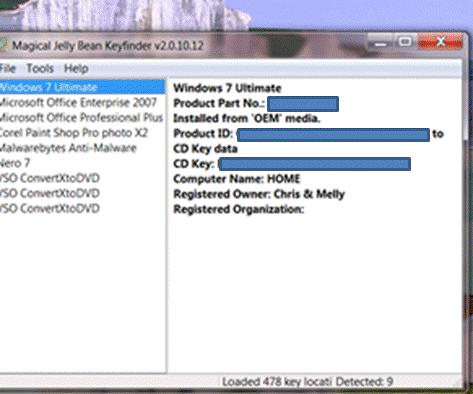Click the CD Key line
Image resolution: width=473 pixels, height=394 pixels.
[x=292, y=164]
